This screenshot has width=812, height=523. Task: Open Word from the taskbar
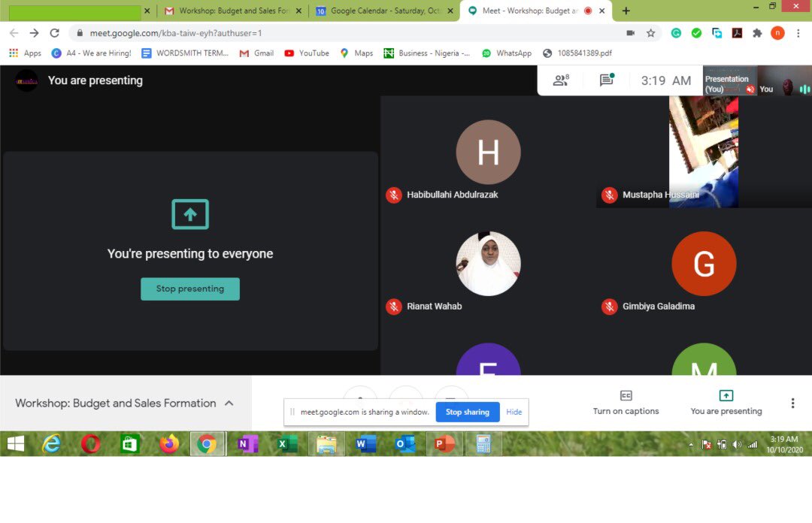[365, 444]
